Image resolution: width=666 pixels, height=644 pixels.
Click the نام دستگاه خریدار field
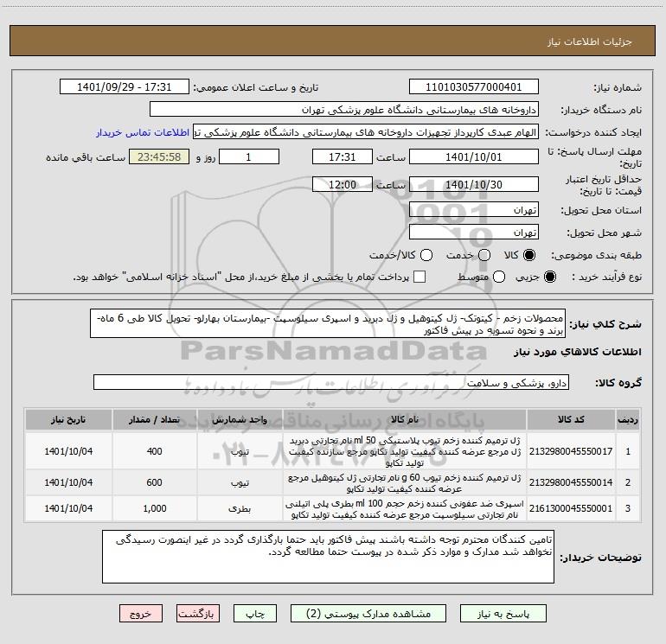(x=344, y=110)
